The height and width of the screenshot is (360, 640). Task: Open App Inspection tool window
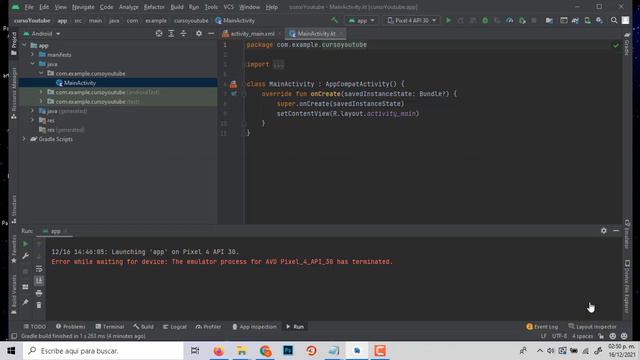pyautogui.click(x=254, y=327)
